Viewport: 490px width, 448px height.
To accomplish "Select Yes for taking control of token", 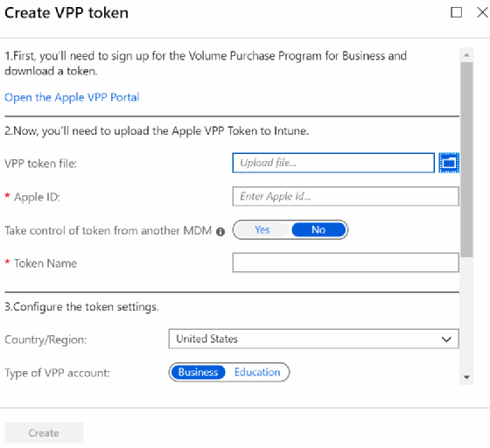I will (x=262, y=229).
